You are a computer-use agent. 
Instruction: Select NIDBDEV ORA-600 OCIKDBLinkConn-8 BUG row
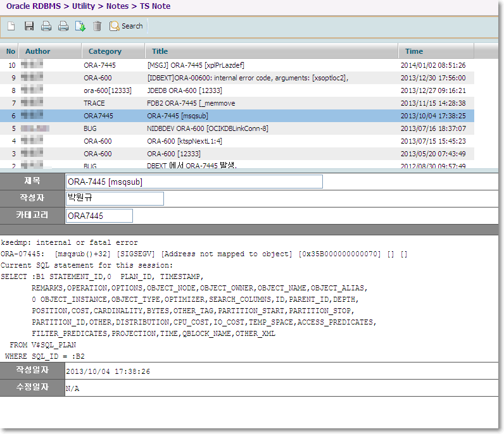pos(207,128)
